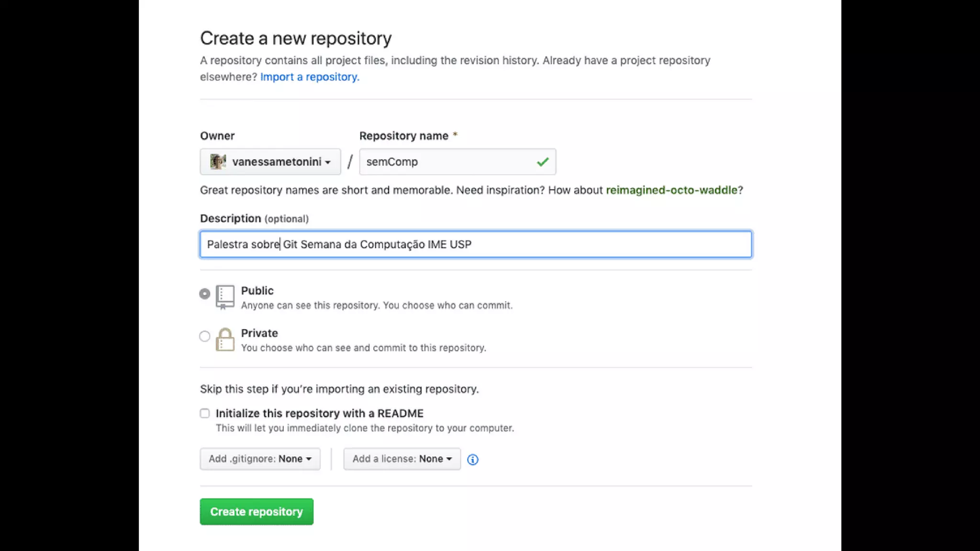The height and width of the screenshot is (551, 980).
Task: Open the Import a repository link
Action: pyautogui.click(x=310, y=77)
